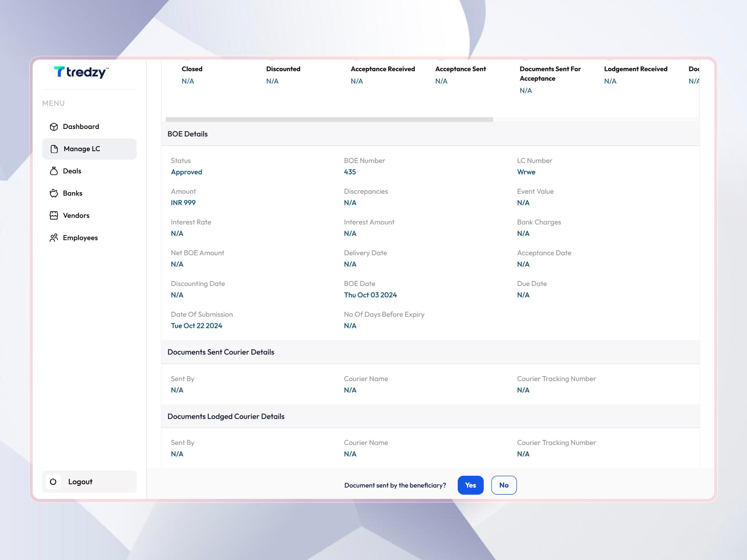This screenshot has height=560, width=747.
Task: Select Employees in the sidebar menu
Action: [80, 237]
